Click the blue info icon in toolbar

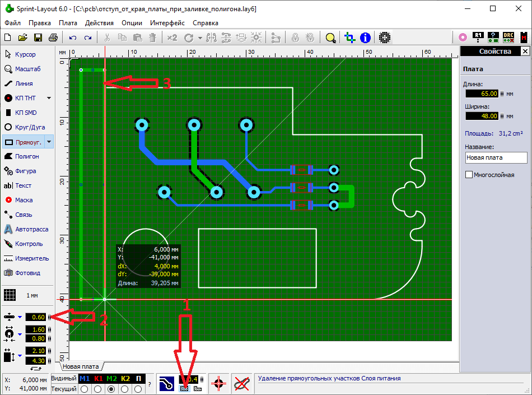(x=366, y=38)
